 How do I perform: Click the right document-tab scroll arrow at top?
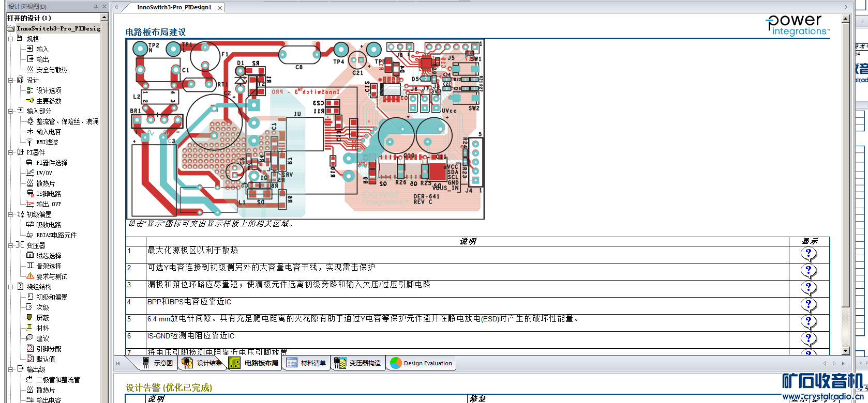pos(846,7)
